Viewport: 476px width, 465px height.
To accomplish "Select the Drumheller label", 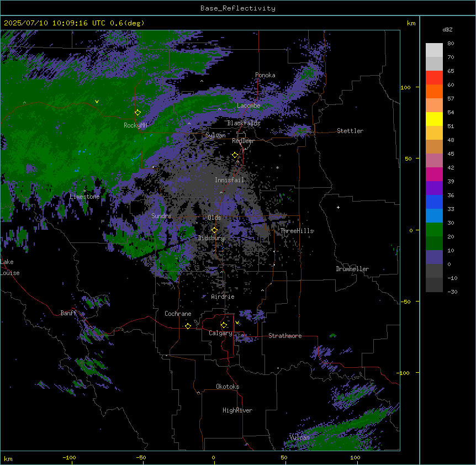I will (352, 269).
